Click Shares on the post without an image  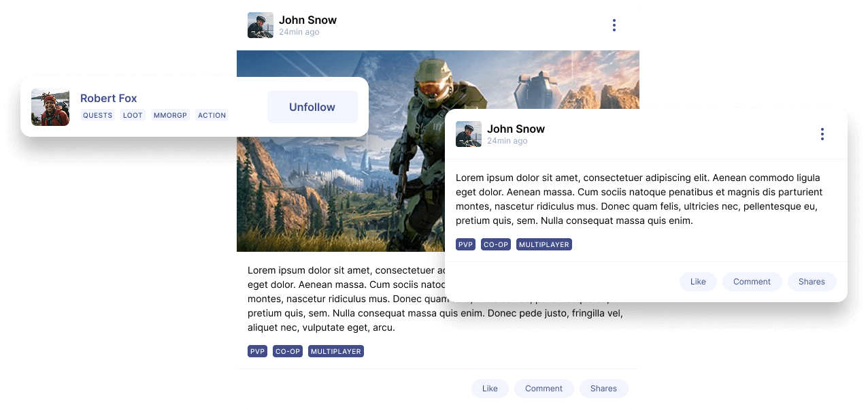(x=812, y=282)
